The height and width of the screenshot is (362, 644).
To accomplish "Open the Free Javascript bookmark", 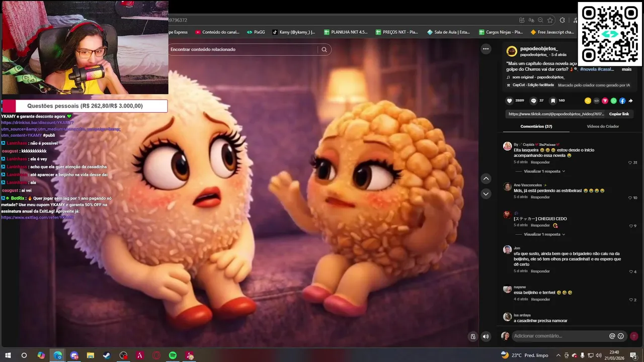I will click(x=552, y=32).
